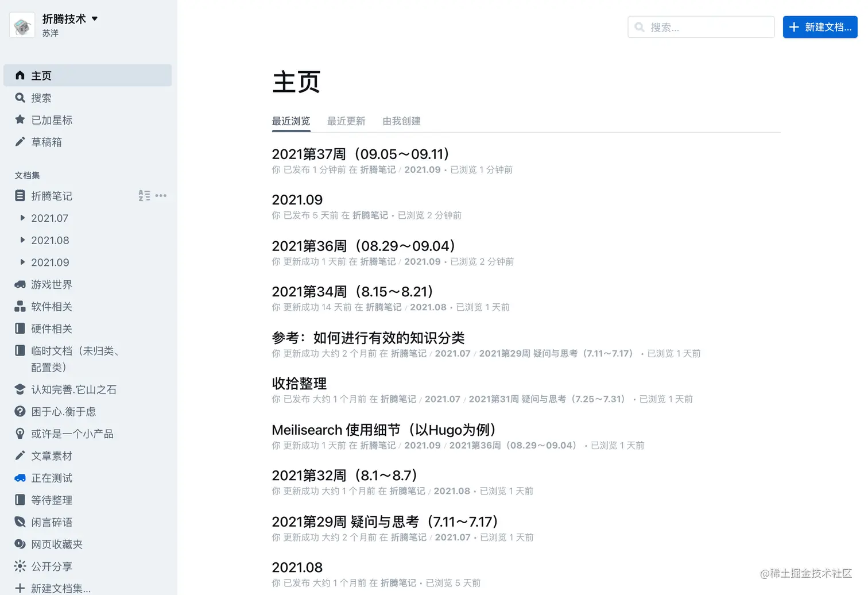Viewport: 868px width, 595px height.
Task: Click the 新建文档 button
Action: (820, 27)
